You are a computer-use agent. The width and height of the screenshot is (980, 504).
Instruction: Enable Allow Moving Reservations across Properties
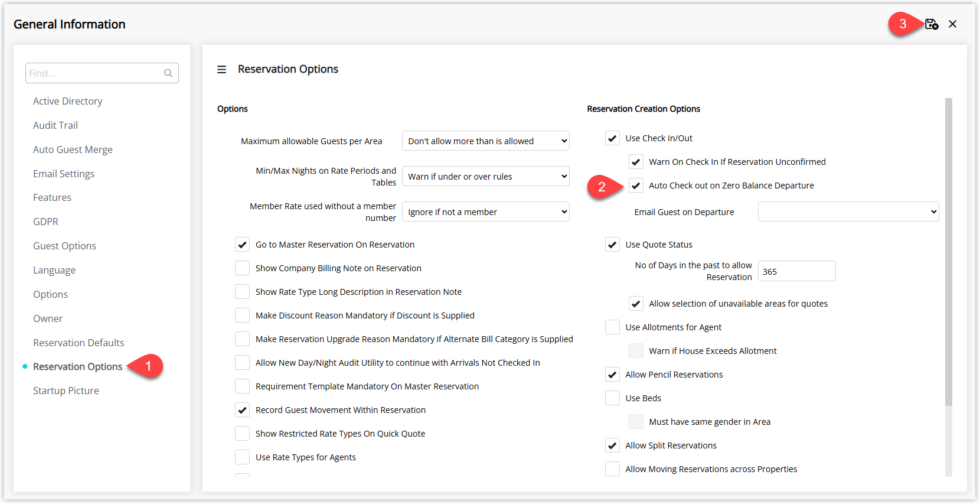(x=612, y=469)
